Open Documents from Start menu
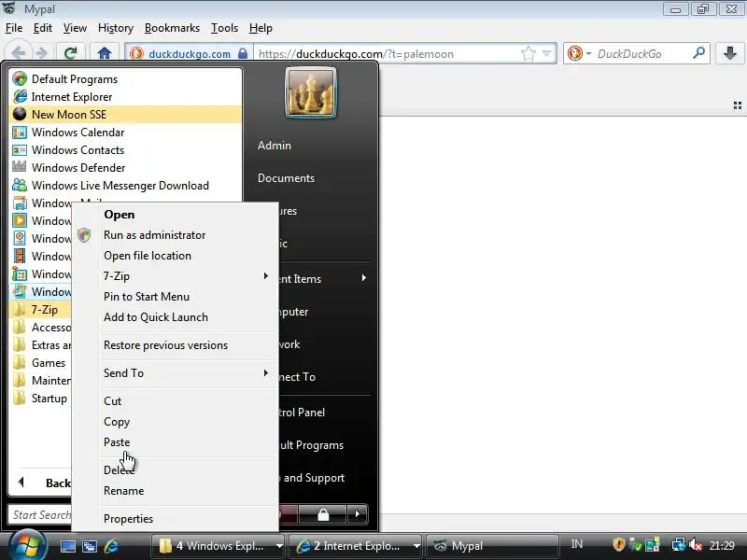 pos(287,178)
